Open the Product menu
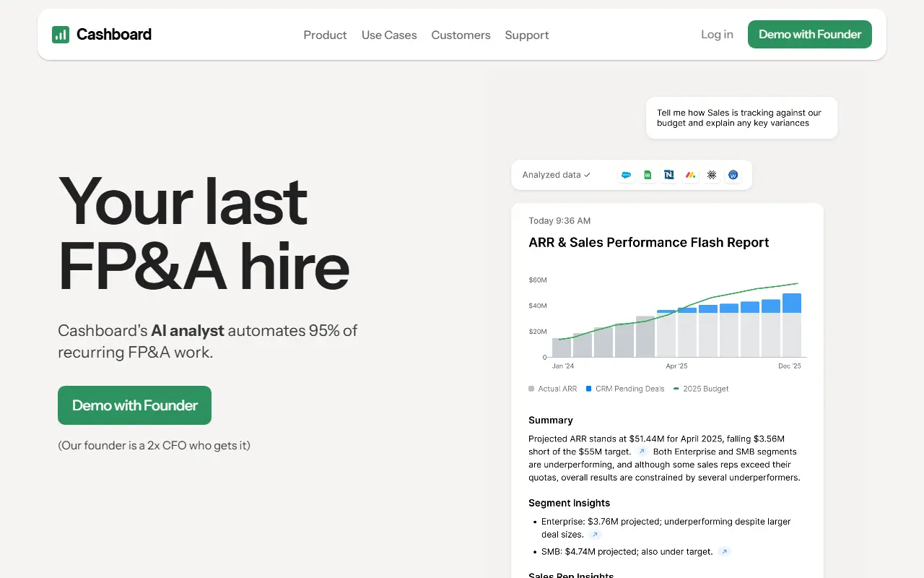924x578 pixels. click(325, 35)
